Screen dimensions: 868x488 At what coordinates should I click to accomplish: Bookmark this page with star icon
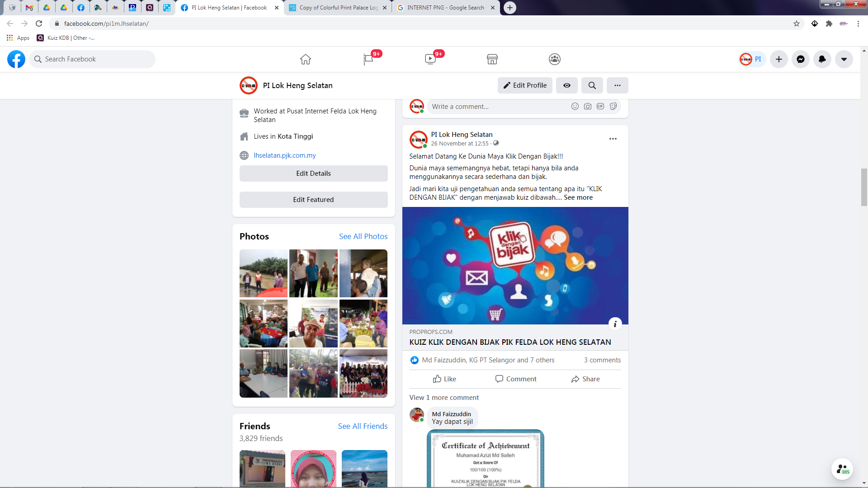(797, 23)
